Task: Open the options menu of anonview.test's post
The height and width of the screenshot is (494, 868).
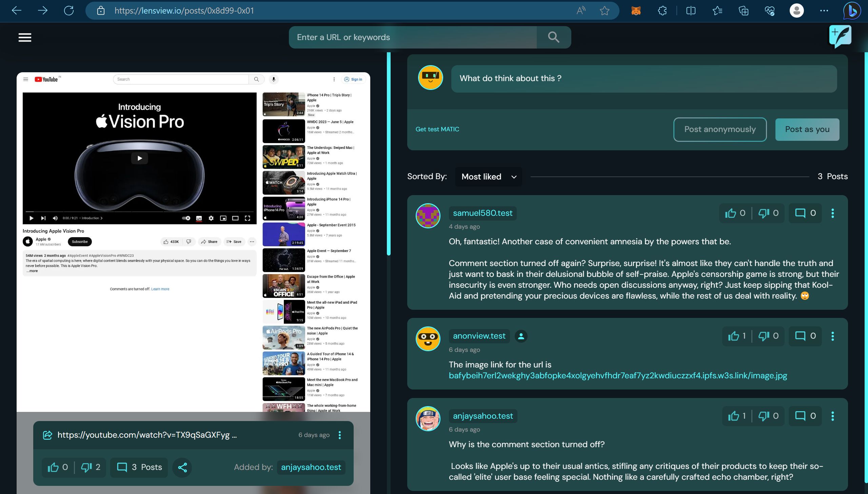Action: pyautogui.click(x=833, y=336)
